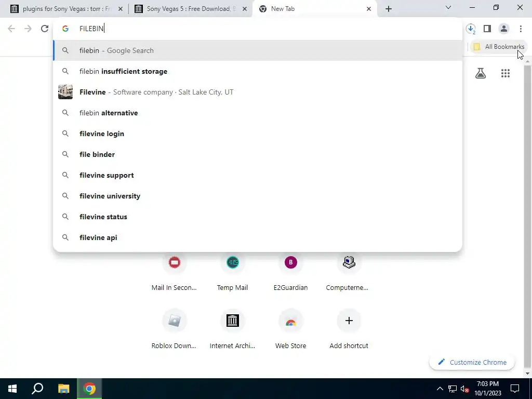Open the Internet Archive shortcut
This screenshot has height=399, width=532.
point(232,328)
